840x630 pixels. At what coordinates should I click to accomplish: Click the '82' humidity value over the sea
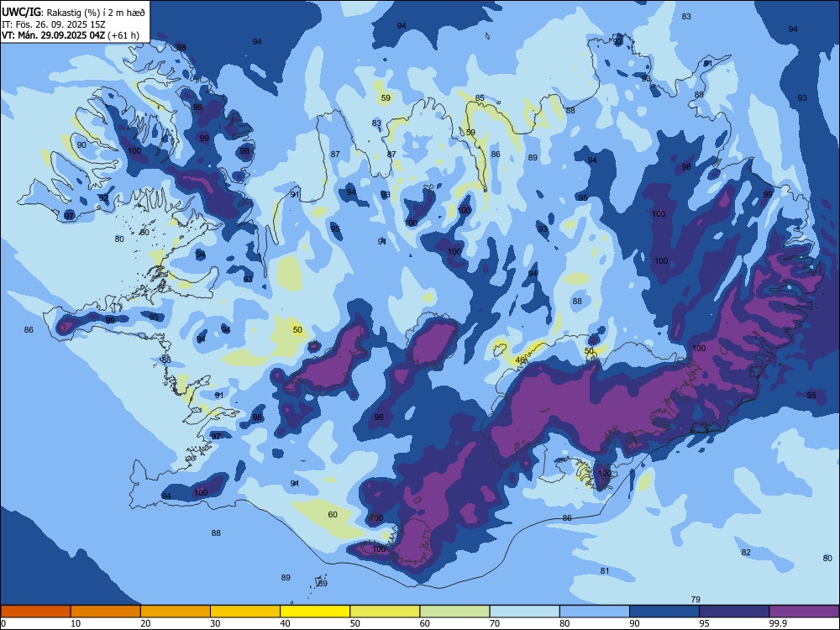tap(746, 553)
